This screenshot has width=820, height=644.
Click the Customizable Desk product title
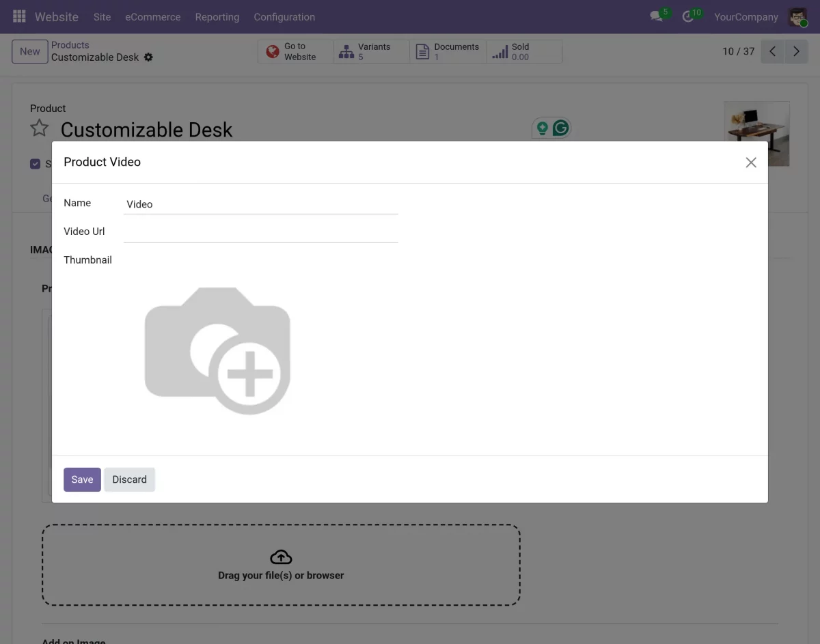(x=147, y=130)
